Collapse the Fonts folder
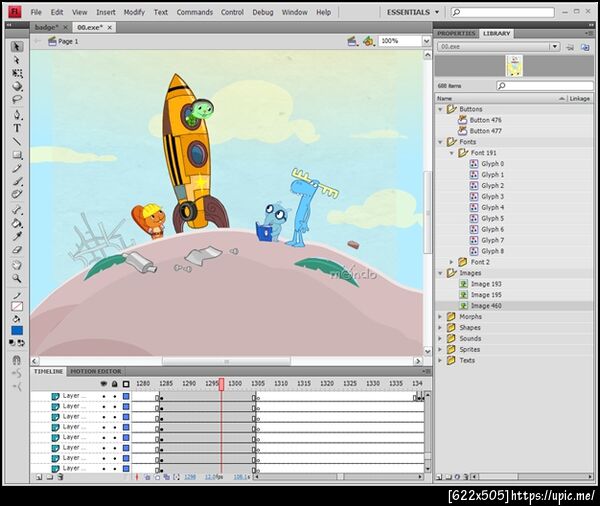 [440, 142]
